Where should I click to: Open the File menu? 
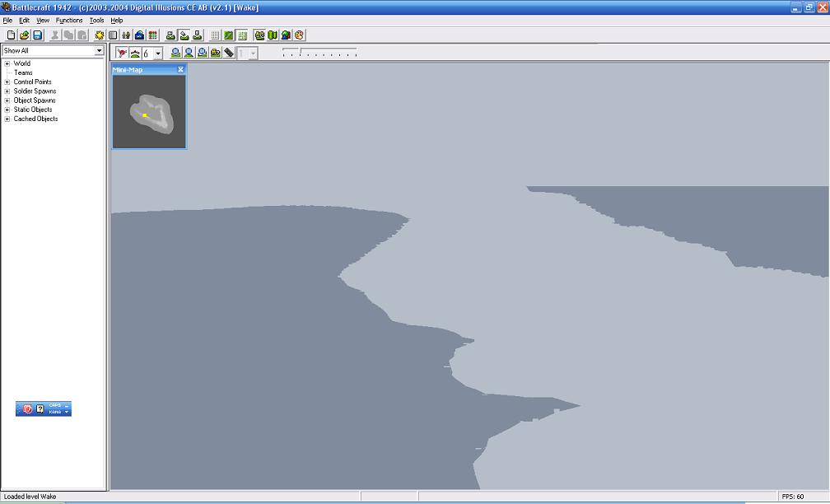7,20
